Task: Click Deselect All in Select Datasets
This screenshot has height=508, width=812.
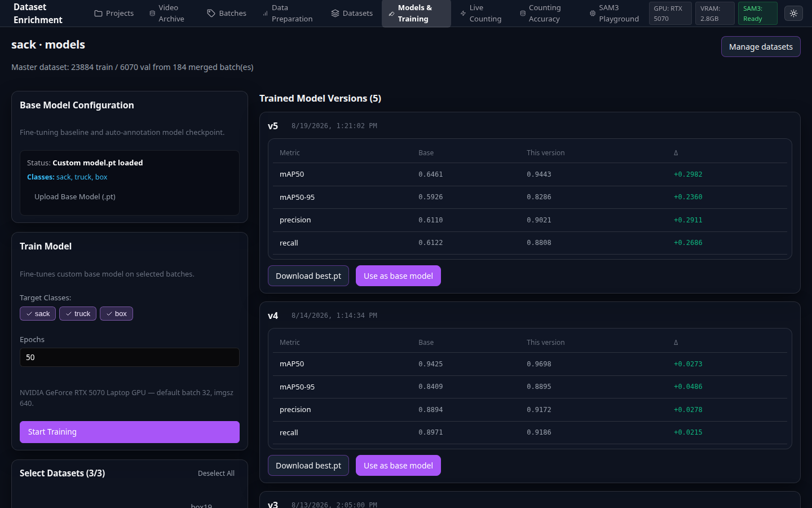Action: click(x=216, y=473)
